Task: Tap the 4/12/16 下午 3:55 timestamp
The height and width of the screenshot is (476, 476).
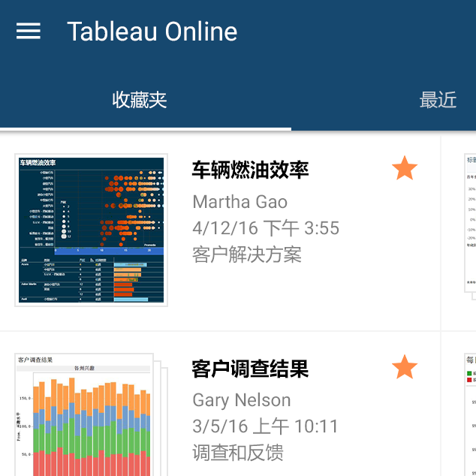Action: click(x=266, y=228)
